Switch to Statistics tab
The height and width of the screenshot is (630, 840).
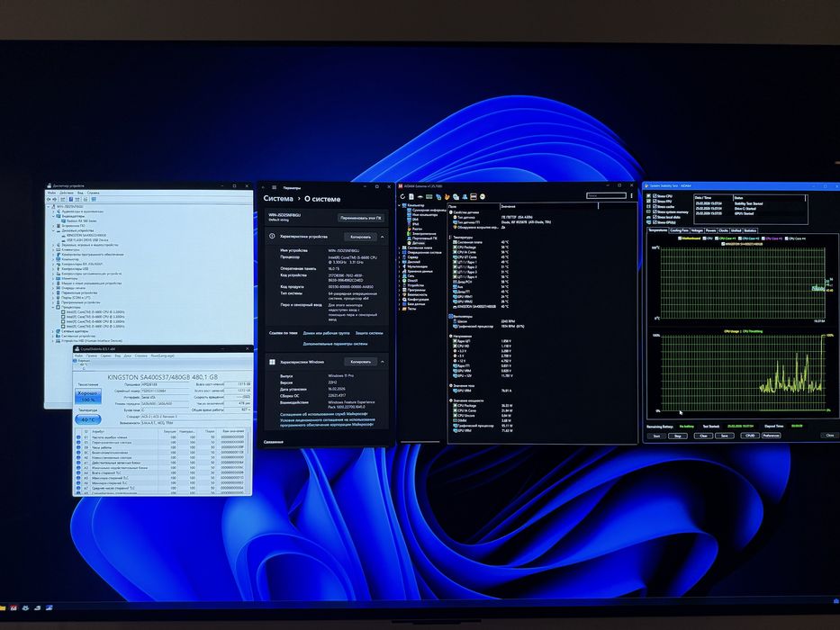coord(750,230)
